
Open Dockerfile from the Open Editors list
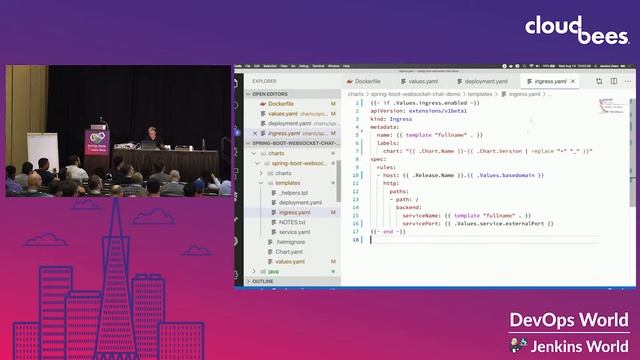coord(293,104)
